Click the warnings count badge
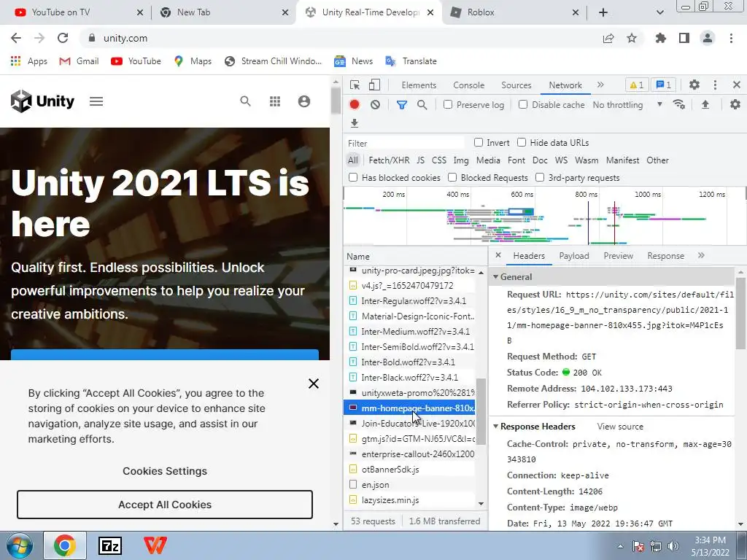This screenshot has height=560, width=747. pos(636,85)
